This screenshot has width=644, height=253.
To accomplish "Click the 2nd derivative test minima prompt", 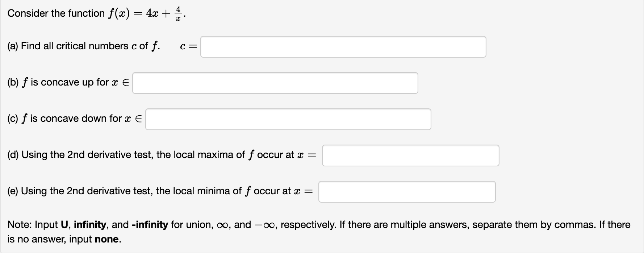I will point(159,191).
